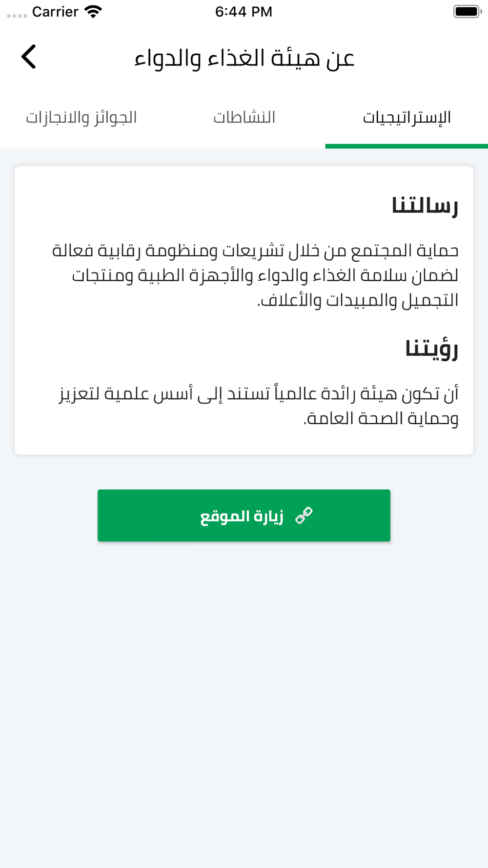Tap the رسالتنا heading
Image resolution: width=488 pixels, height=868 pixels.
pos(425,205)
